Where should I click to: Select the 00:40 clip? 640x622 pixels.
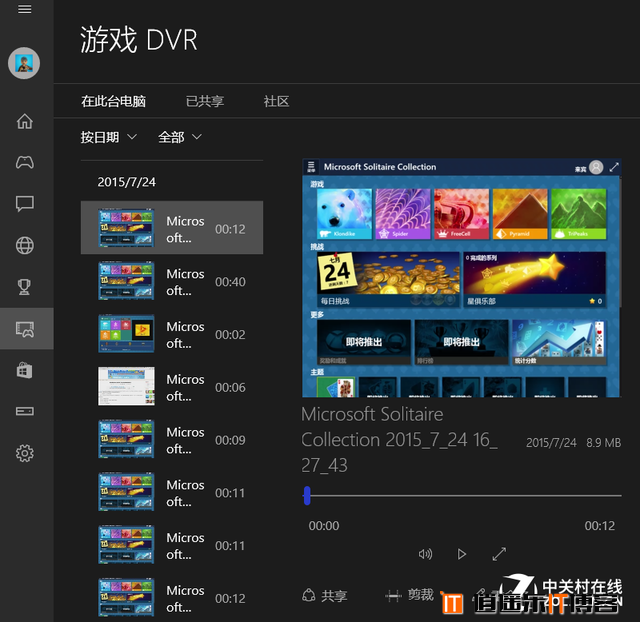pos(172,281)
